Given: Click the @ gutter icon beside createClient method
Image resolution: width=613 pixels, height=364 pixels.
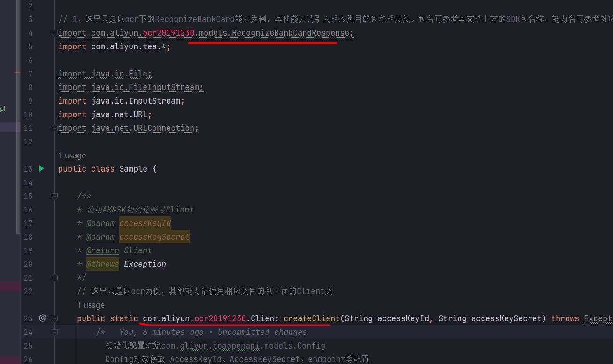Looking at the screenshot, I should tap(42, 318).
